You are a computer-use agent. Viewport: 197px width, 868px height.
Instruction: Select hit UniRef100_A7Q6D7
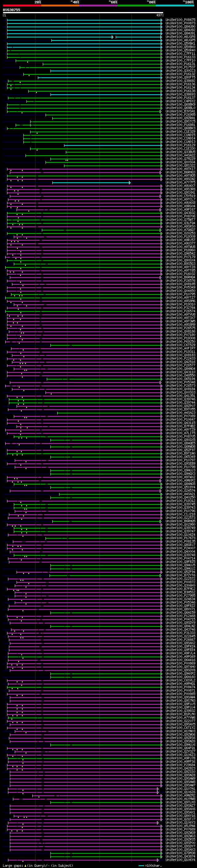[x=180, y=230]
